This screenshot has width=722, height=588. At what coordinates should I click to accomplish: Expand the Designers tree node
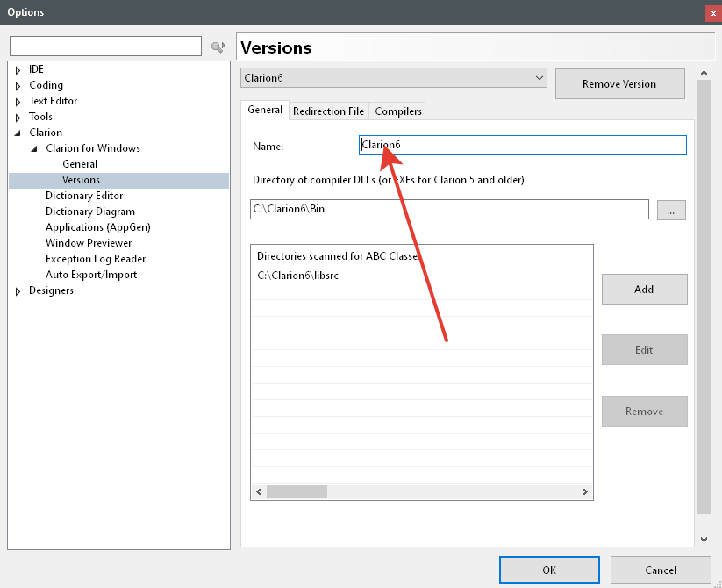click(x=18, y=290)
